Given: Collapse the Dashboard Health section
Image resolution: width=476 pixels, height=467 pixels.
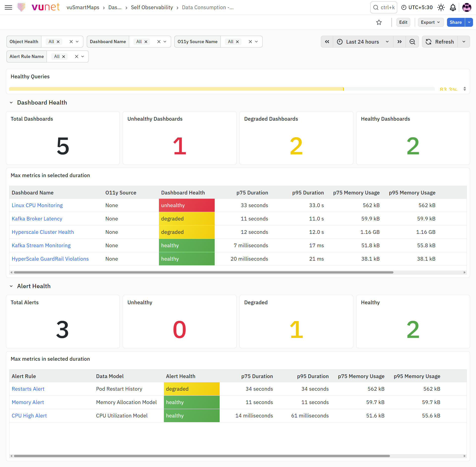Looking at the screenshot, I should pos(11,103).
